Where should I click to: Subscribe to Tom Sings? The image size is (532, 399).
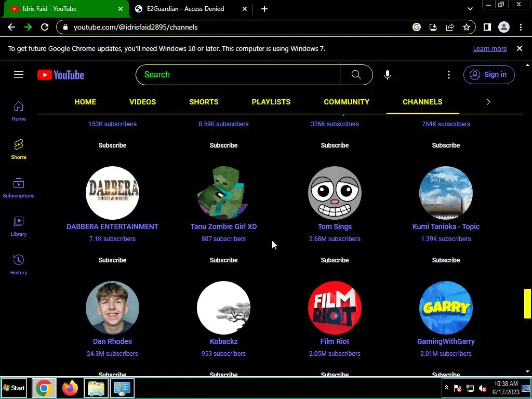coord(335,260)
